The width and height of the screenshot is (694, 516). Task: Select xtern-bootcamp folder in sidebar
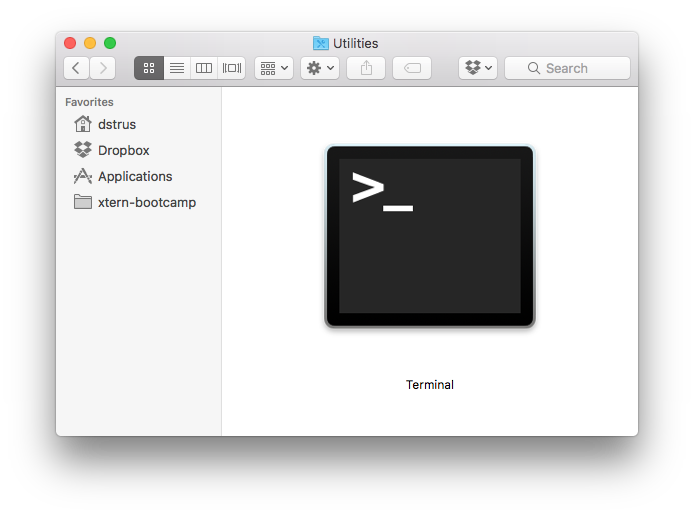coord(146,202)
